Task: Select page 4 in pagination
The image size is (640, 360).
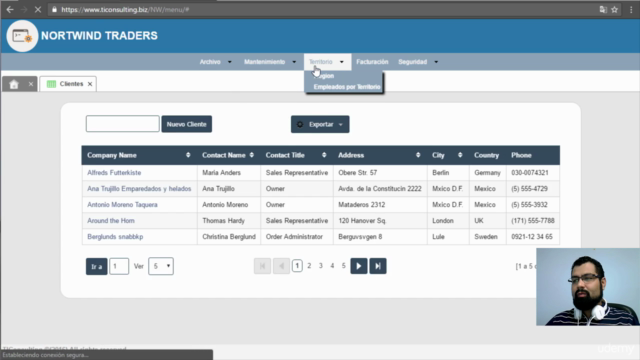Action: point(332,266)
